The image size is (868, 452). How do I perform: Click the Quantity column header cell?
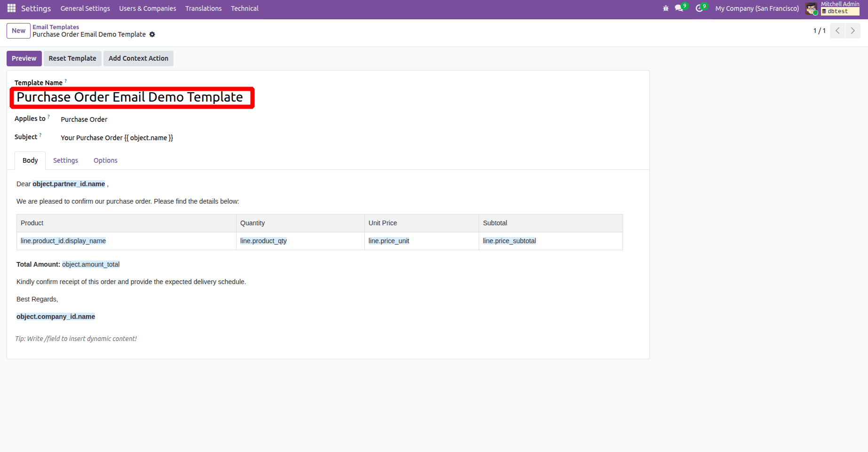[x=300, y=223]
